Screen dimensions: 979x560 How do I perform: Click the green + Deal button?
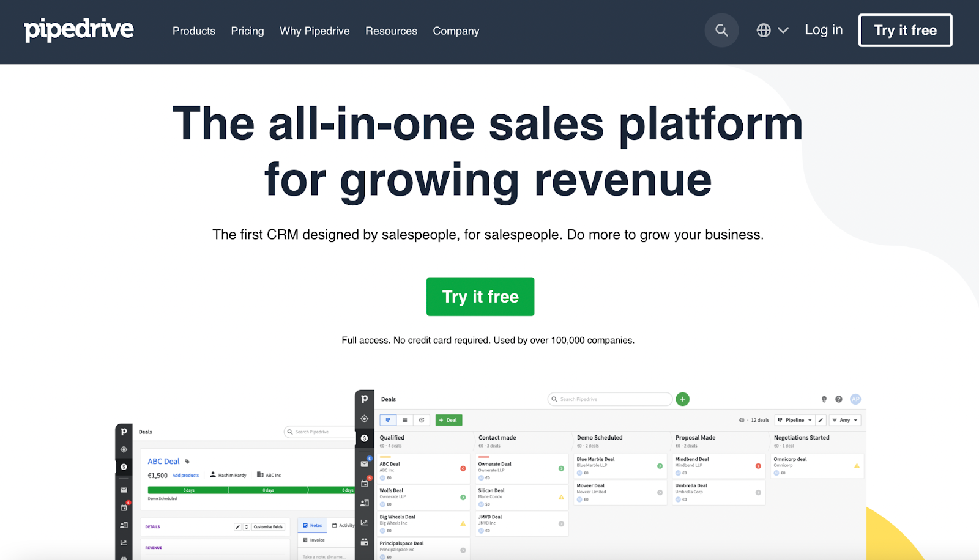(449, 420)
